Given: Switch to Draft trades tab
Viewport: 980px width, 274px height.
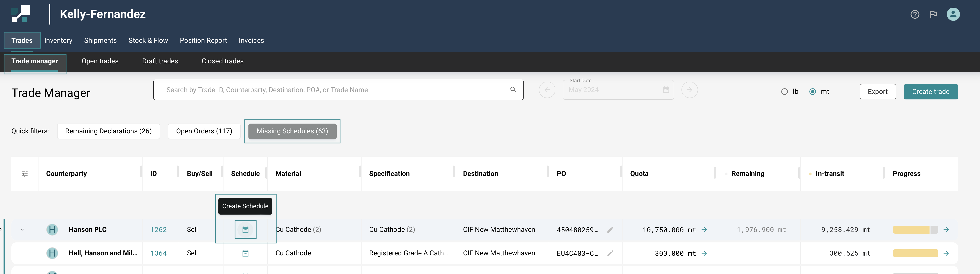Looking at the screenshot, I should 160,61.
